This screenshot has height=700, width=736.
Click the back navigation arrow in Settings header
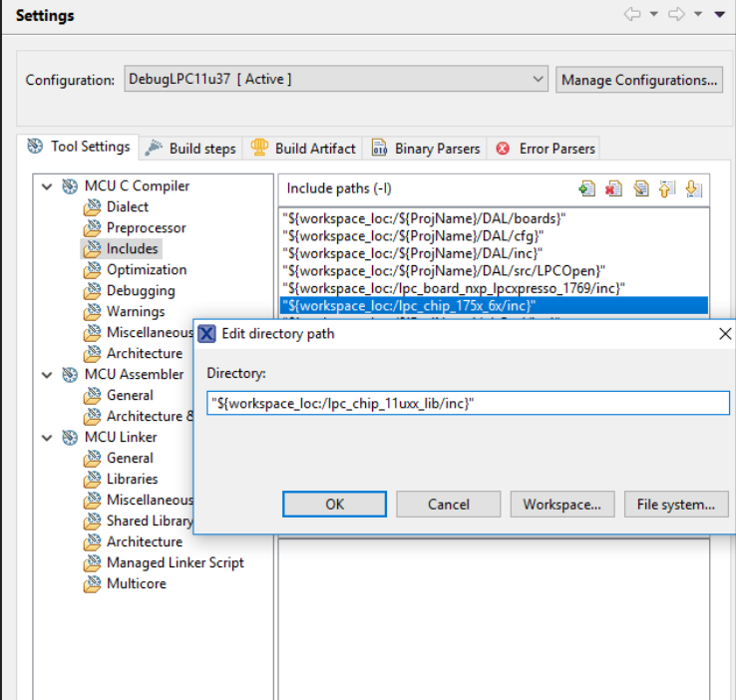632,14
